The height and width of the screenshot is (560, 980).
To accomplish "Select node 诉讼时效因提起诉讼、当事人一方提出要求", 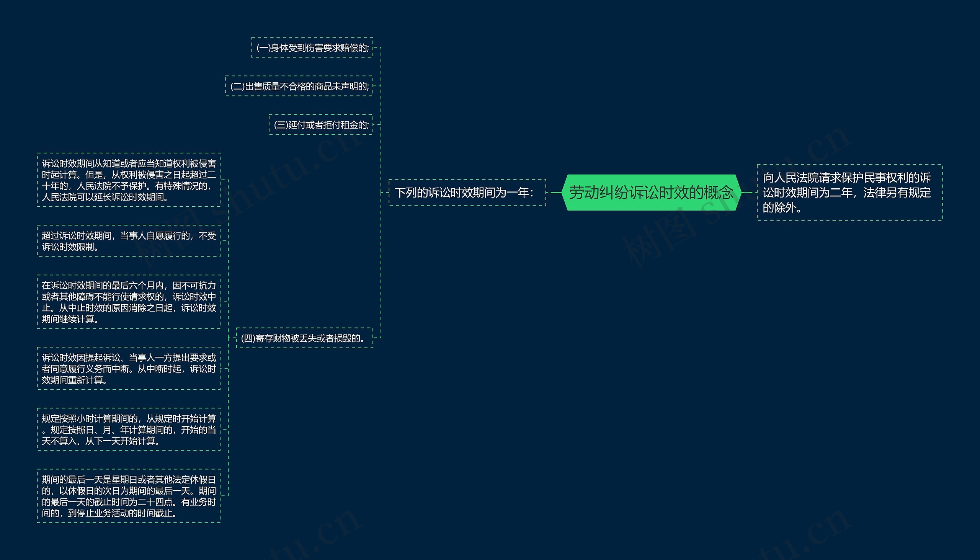I will [x=129, y=369].
